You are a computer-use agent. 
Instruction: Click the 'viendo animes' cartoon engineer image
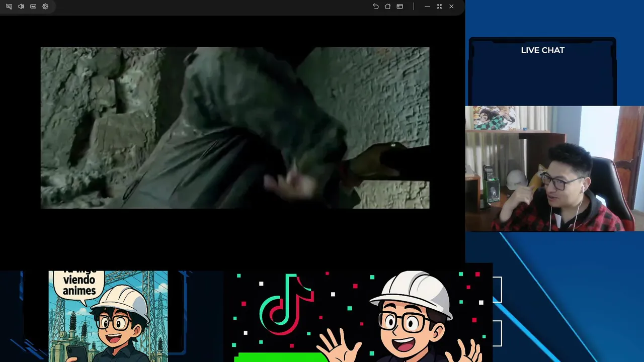tap(108, 316)
